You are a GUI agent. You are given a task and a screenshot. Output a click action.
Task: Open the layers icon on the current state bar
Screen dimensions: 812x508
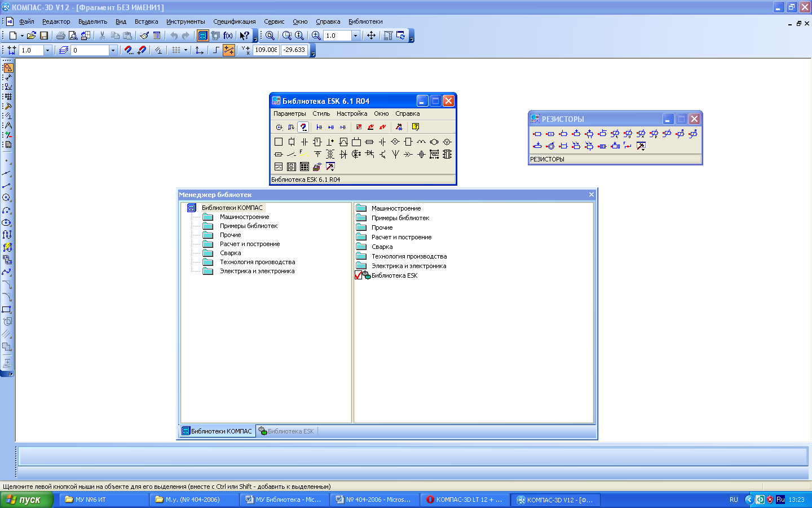click(x=64, y=50)
